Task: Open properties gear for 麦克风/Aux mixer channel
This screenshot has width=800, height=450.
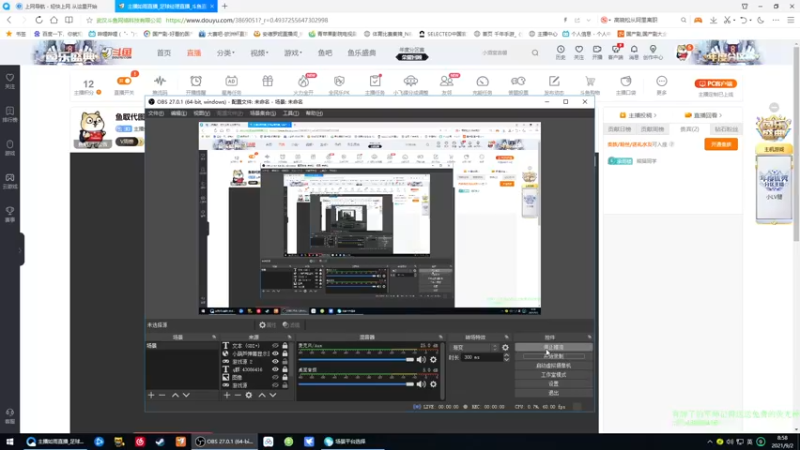Action: (x=433, y=360)
